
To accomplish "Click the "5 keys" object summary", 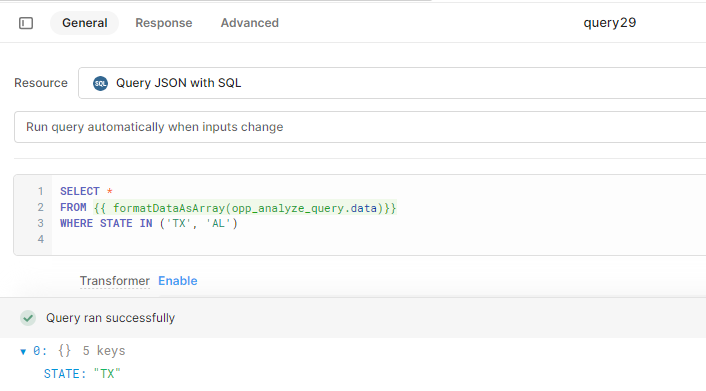I will pos(104,351).
